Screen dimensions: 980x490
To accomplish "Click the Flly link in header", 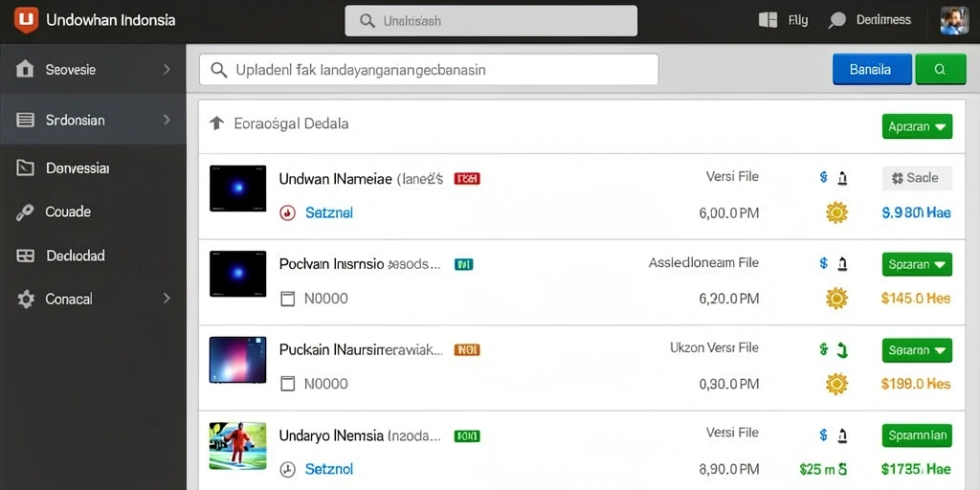I will click(798, 21).
